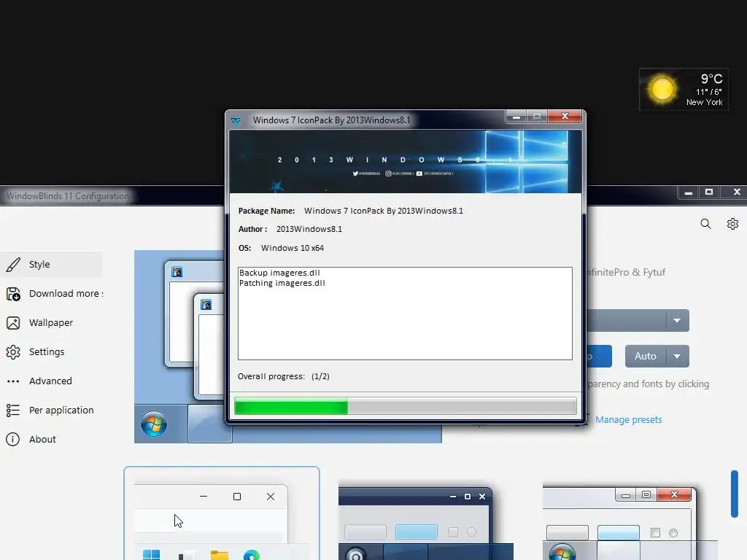Click the Wallpaper picture icon

[x=13, y=323]
